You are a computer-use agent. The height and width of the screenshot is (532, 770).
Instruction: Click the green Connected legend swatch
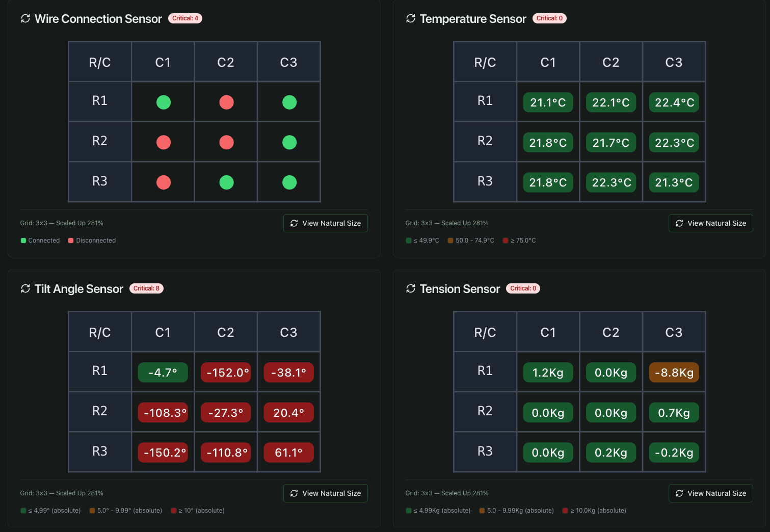click(23, 241)
